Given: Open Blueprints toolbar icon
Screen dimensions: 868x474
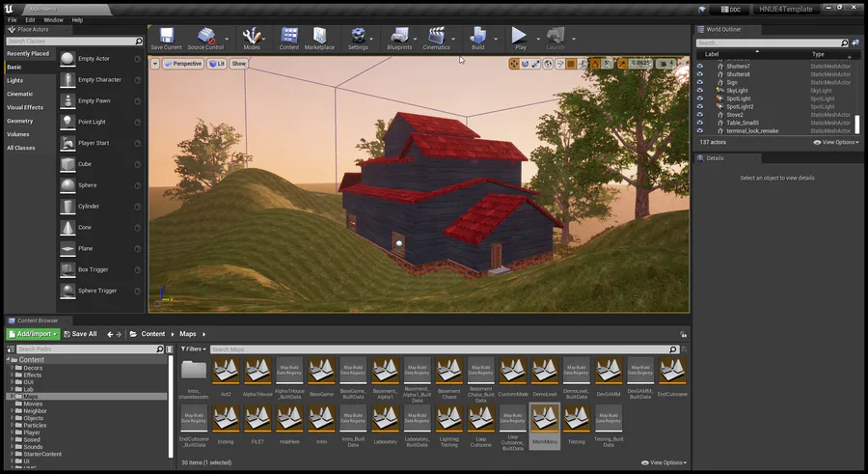Looking at the screenshot, I should tap(398, 37).
